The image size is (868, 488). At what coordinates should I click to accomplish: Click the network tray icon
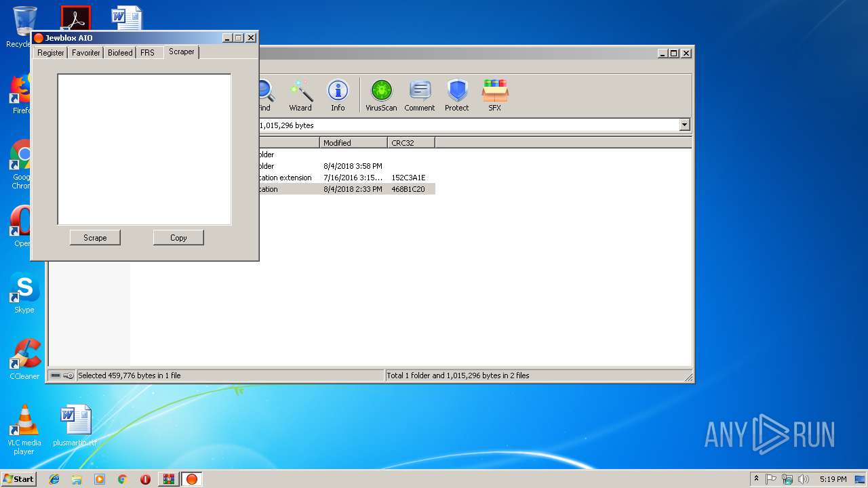coord(787,479)
